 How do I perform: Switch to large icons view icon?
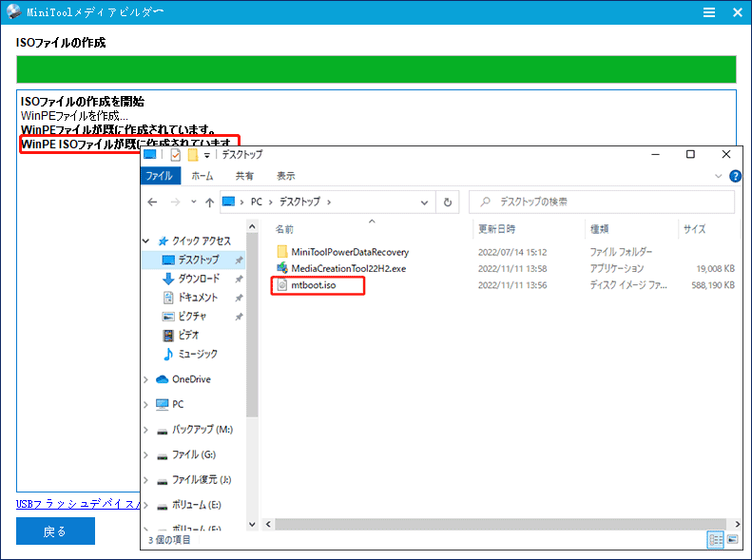point(732,540)
